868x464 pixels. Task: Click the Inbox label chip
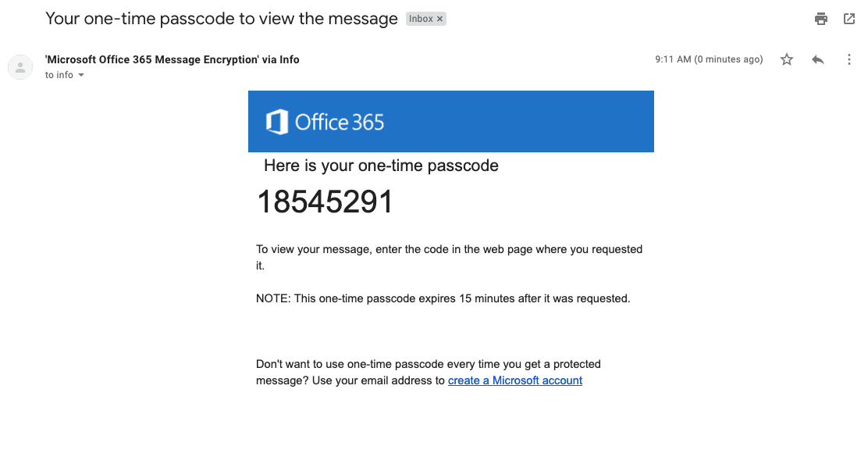pos(421,19)
